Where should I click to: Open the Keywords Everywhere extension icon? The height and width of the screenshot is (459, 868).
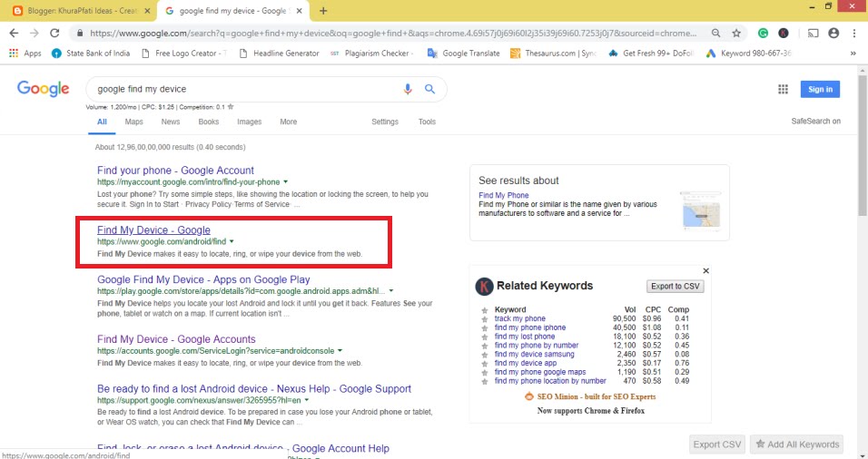pyautogui.click(x=784, y=34)
